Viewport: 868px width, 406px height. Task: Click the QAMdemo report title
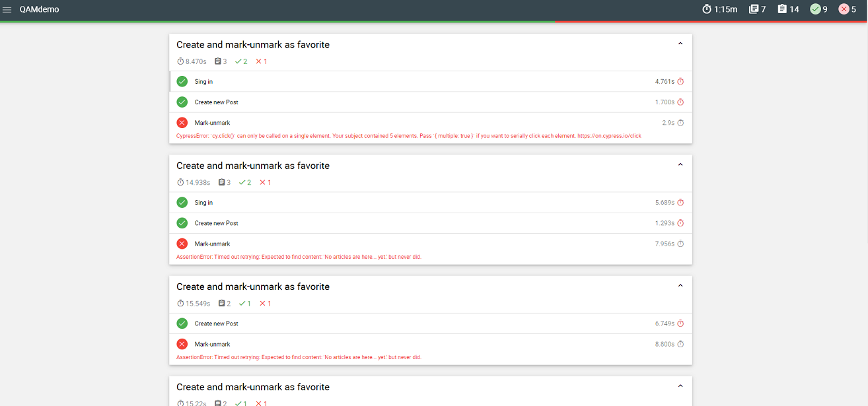click(40, 9)
